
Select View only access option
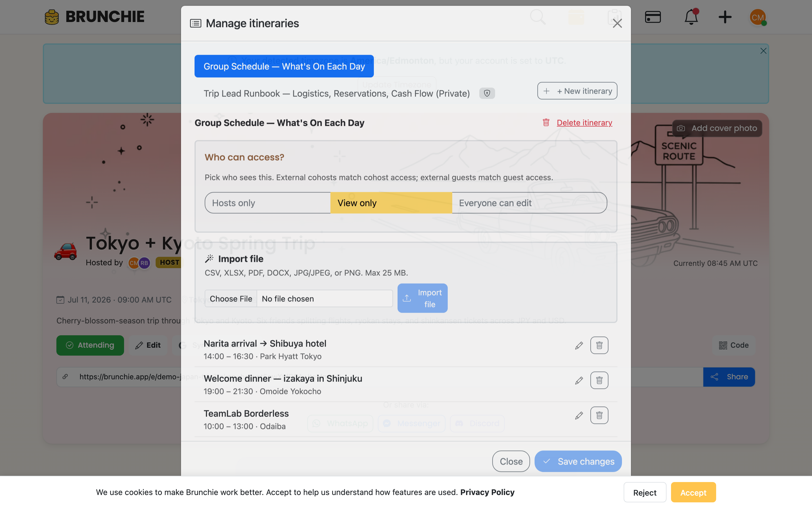(391, 203)
